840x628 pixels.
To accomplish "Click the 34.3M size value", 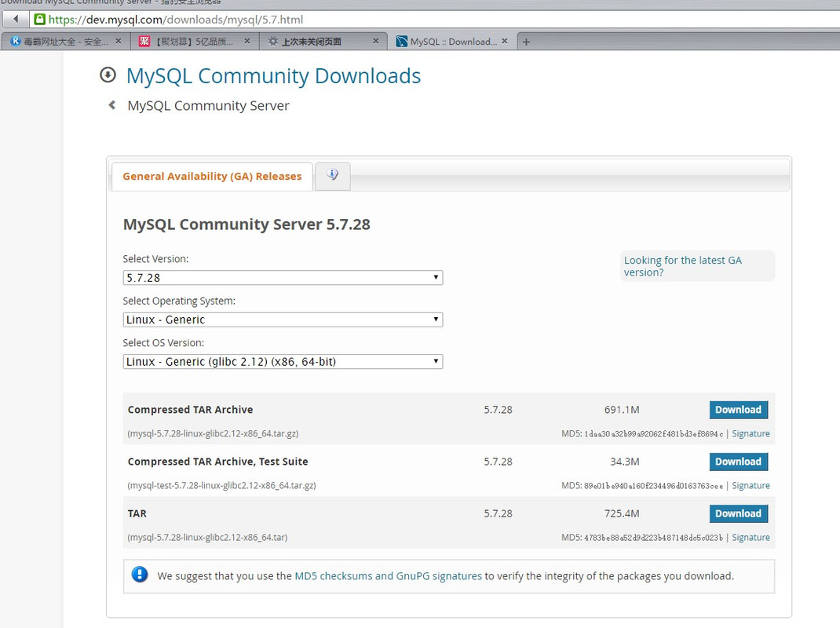I will click(x=625, y=462).
